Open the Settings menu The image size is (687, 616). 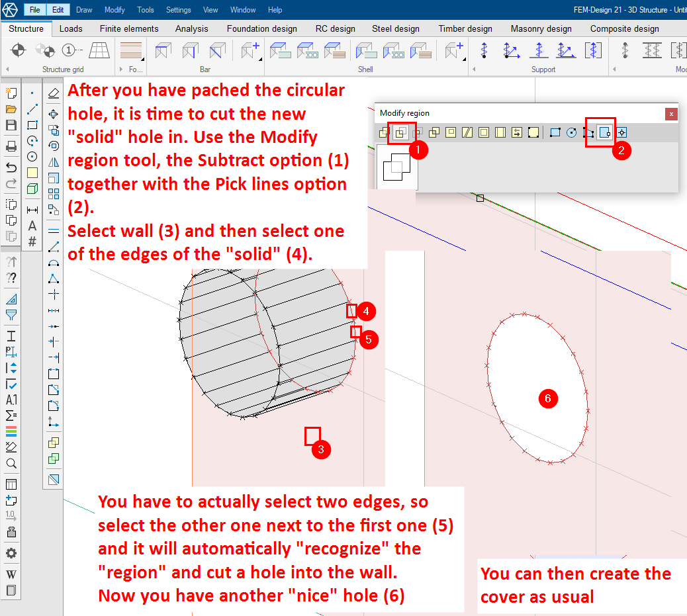(x=178, y=10)
